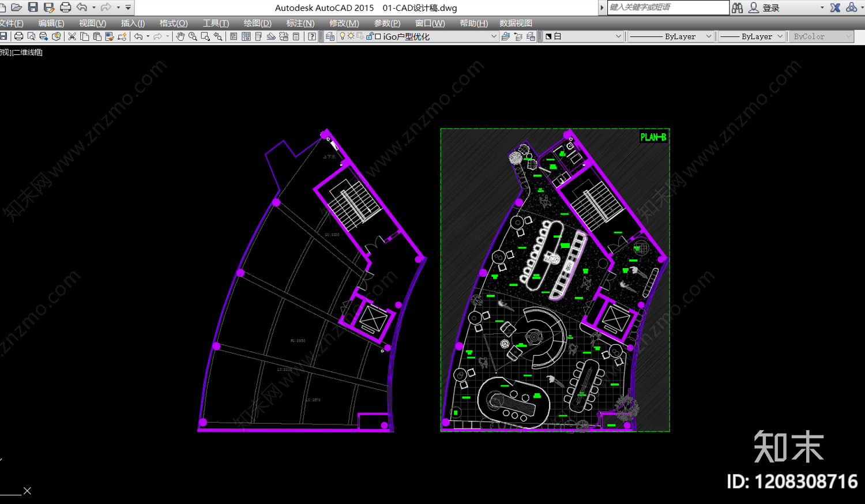The image size is (865, 504).
Task: Click the keyword search input box
Action: [x=668, y=7]
